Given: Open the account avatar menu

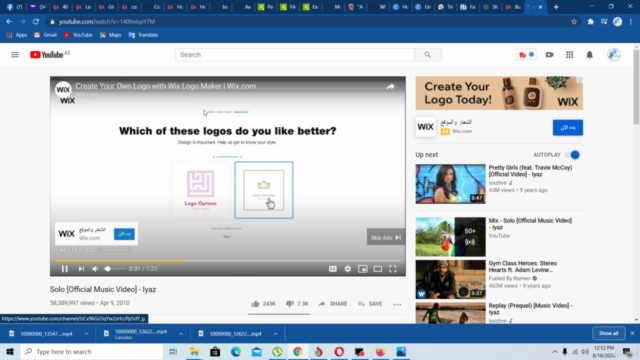Looking at the screenshot, I should pos(613,55).
